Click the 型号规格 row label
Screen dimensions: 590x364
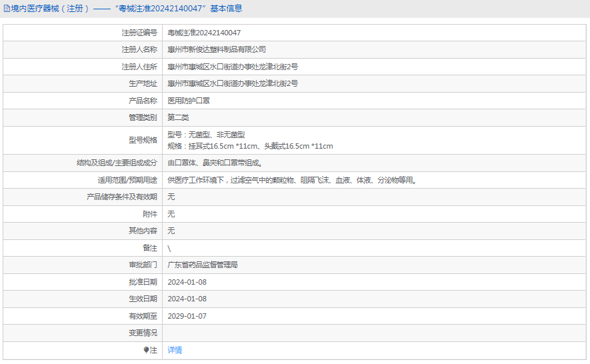(143, 141)
